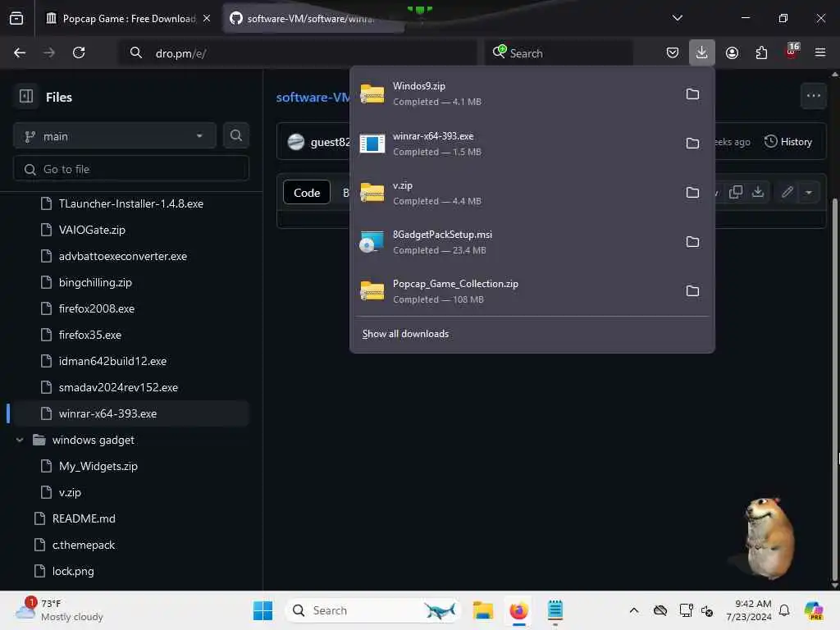
Task: Go back to previous page
Action: coord(20,52)
